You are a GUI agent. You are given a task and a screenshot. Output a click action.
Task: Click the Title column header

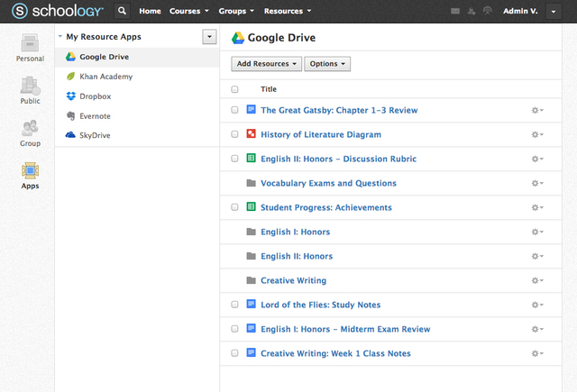point(269,89)
